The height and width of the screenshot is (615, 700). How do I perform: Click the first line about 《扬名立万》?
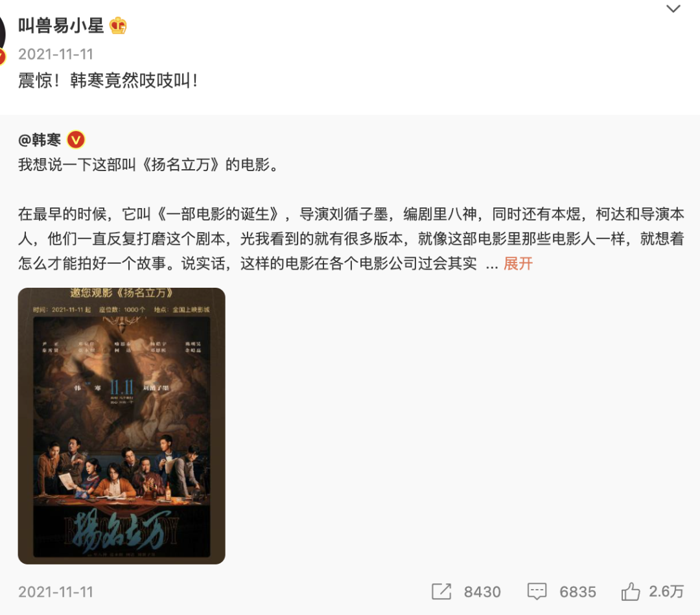click(x=148, y=165)
